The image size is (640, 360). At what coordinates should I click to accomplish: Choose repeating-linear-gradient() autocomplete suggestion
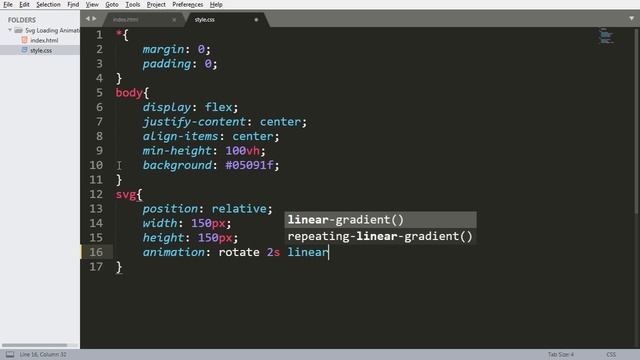point(380,236)
